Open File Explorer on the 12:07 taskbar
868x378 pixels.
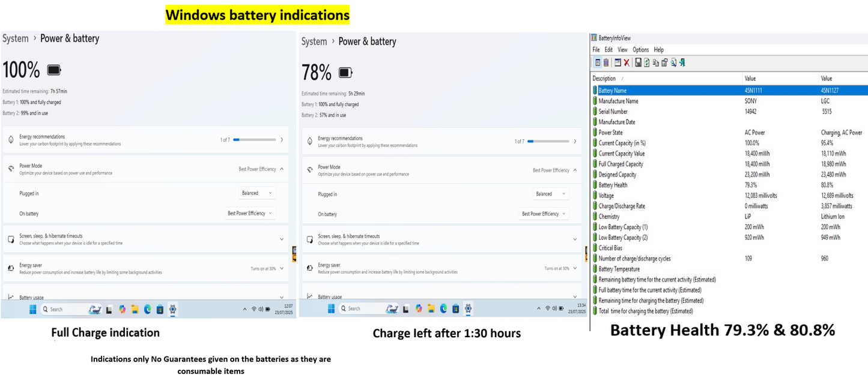(135, 310)
